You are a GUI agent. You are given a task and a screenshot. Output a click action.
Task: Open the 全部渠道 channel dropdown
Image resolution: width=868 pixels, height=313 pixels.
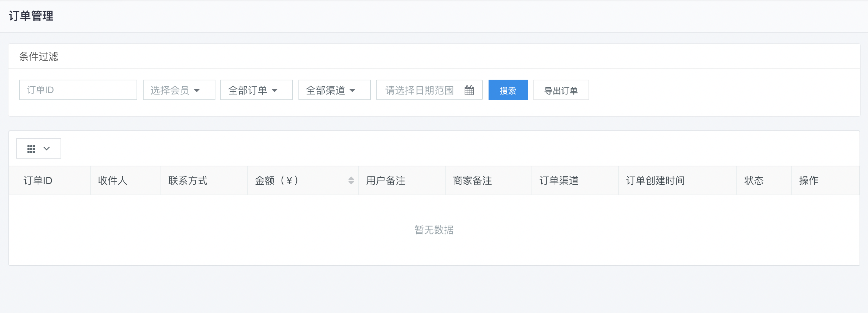point(334,90)
